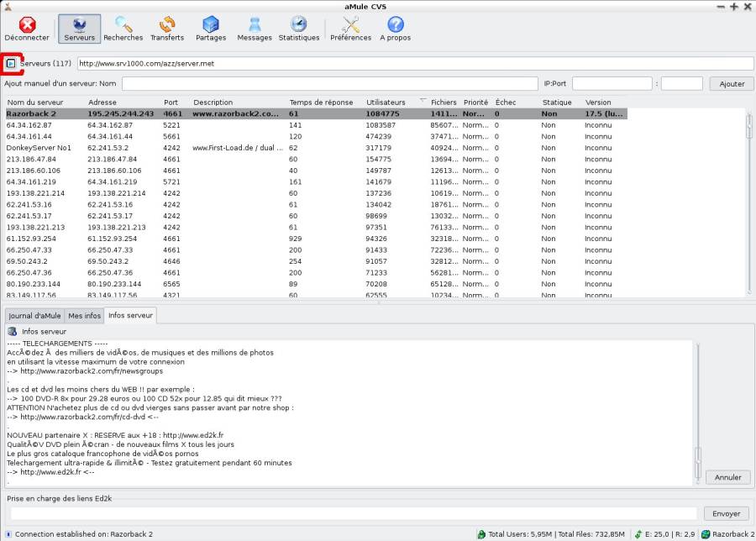Toggle the Serveurs toolbar button

click(x=80, y=29)
